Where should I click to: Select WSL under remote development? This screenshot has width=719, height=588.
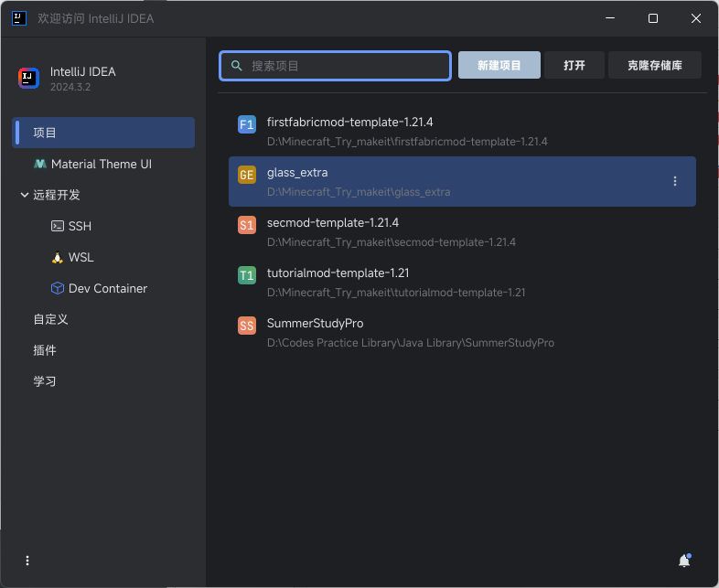(80, 257)
